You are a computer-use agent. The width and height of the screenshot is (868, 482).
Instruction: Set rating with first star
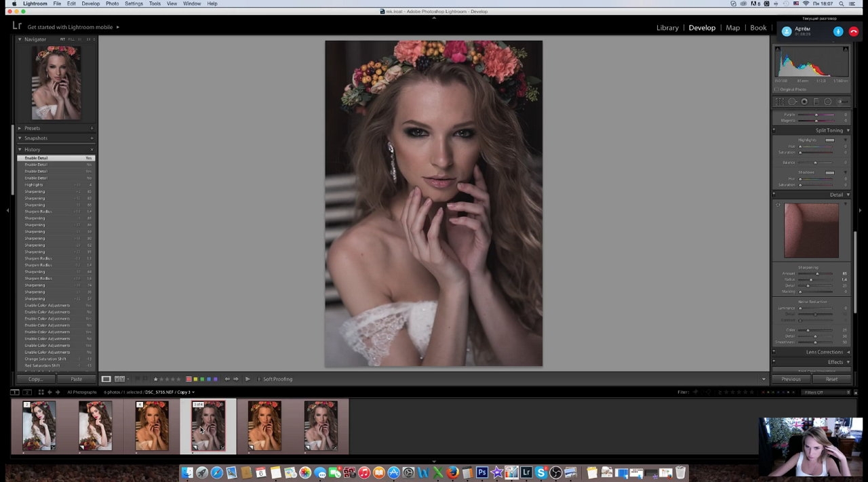pyautogui.click(x=156, y=379)
